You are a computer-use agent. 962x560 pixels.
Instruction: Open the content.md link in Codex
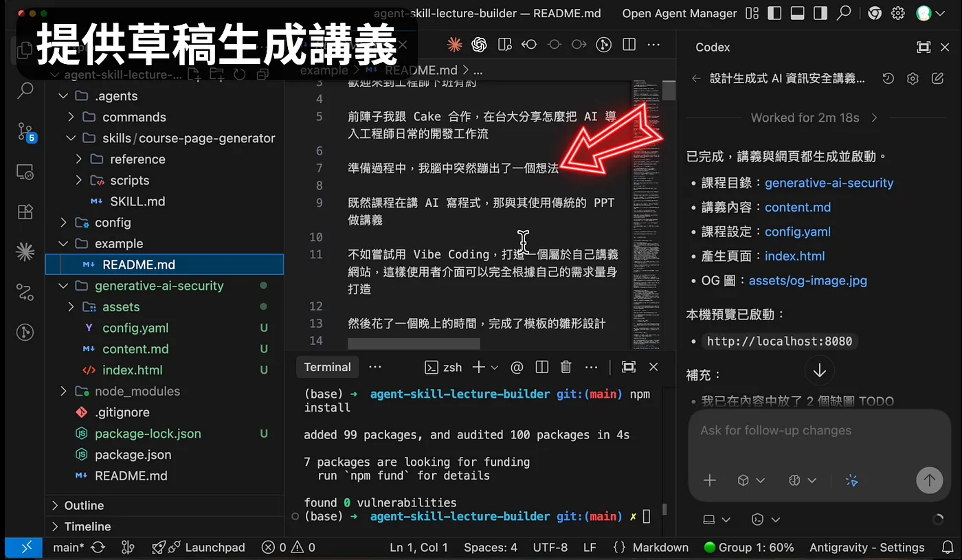click(798, 208)
